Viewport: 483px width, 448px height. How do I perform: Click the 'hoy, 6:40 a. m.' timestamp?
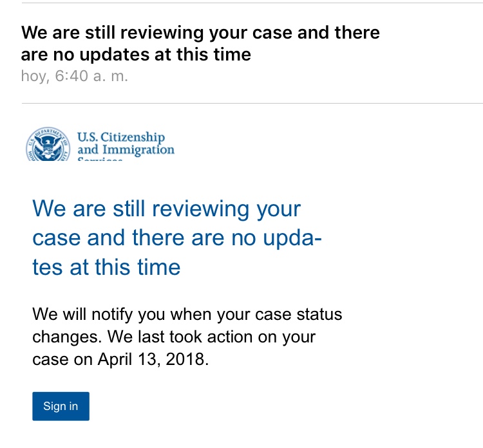(x=74, y=76)
